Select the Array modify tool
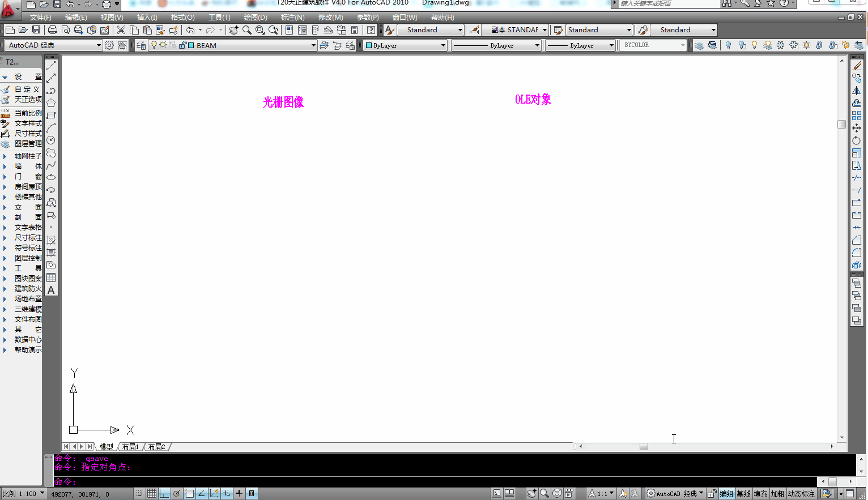The height and width of the screenshot is (500, 868). [x=857, y=116]
